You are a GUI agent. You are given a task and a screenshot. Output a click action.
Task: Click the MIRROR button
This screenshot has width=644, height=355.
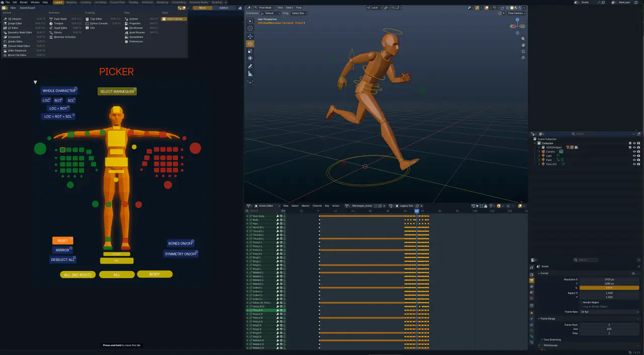pyautogui.click(x=62, y=250)
